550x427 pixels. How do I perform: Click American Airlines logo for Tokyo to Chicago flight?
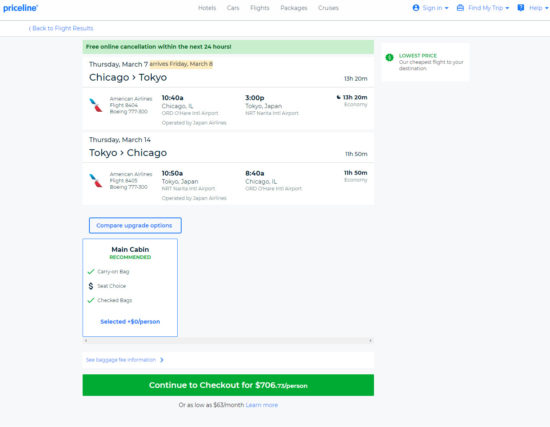coord(95,181)
